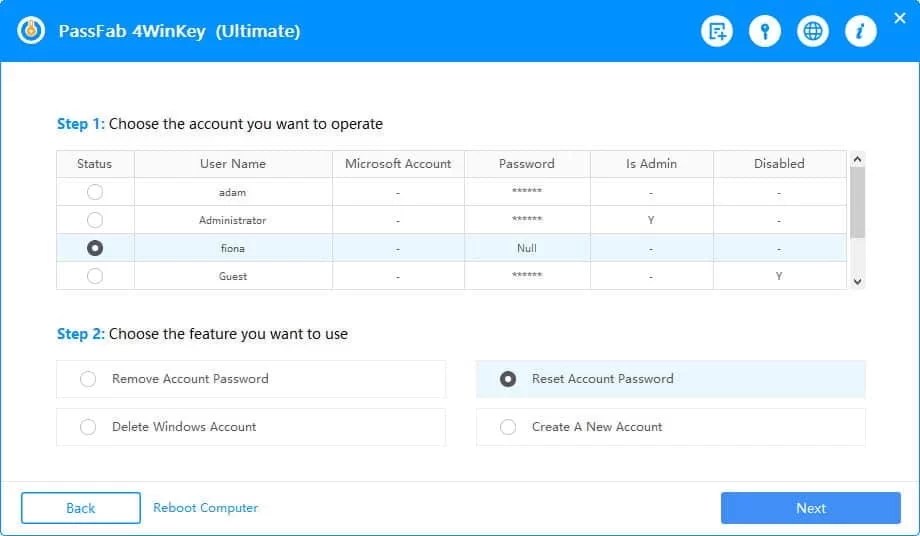Choose Reset Account Password option
The width and height of the screenshot is (920, 536).
pyautogui.click(x=671, y=379)
